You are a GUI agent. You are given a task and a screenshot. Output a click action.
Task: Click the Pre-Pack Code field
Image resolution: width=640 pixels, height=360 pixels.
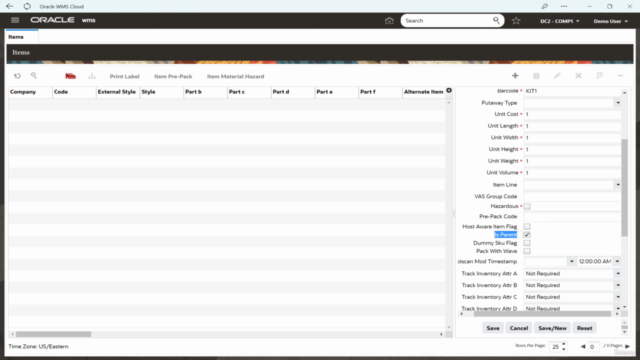coord(572,216)
